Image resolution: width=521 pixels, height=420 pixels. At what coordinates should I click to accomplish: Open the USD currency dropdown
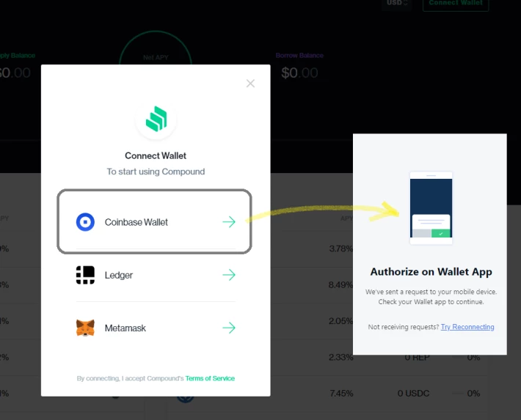pyautogui.click(x=397, y=4)
